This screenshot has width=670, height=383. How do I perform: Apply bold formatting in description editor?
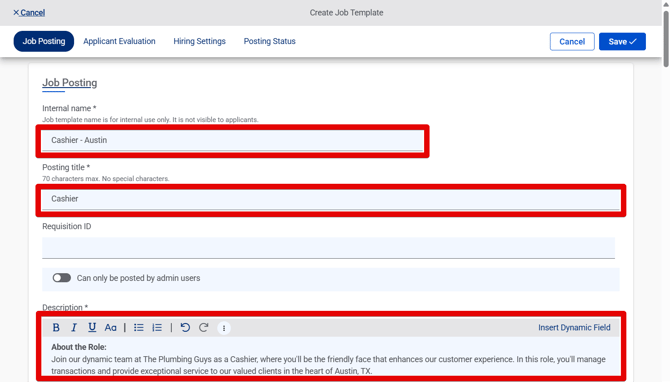[x=56, y=328]
